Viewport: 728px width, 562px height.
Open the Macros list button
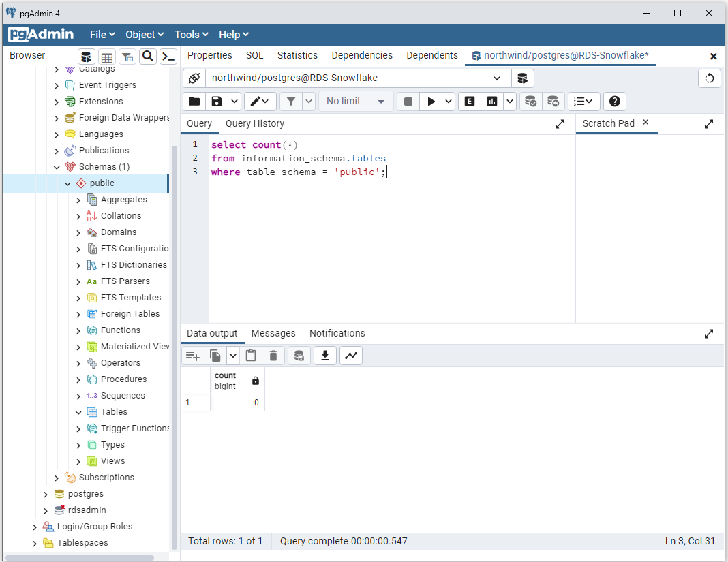tap(583, 102)
